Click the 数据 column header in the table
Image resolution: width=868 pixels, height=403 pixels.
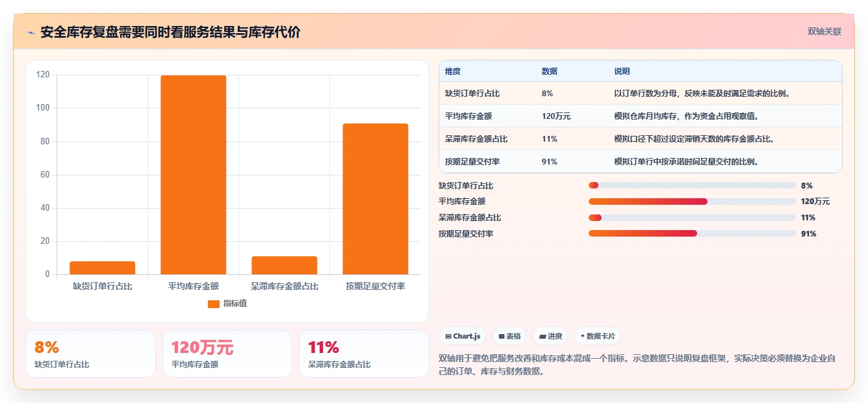549,71
